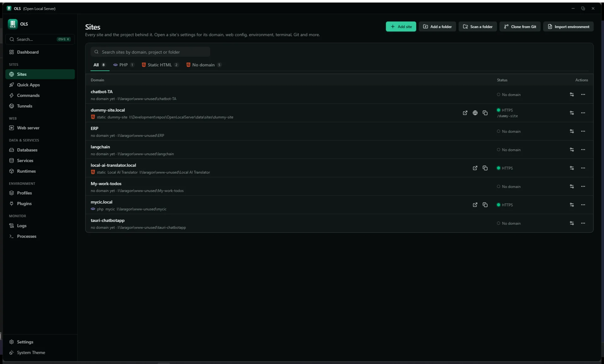Click the /dummy-site path under HTTPS status

coord(507,116)
